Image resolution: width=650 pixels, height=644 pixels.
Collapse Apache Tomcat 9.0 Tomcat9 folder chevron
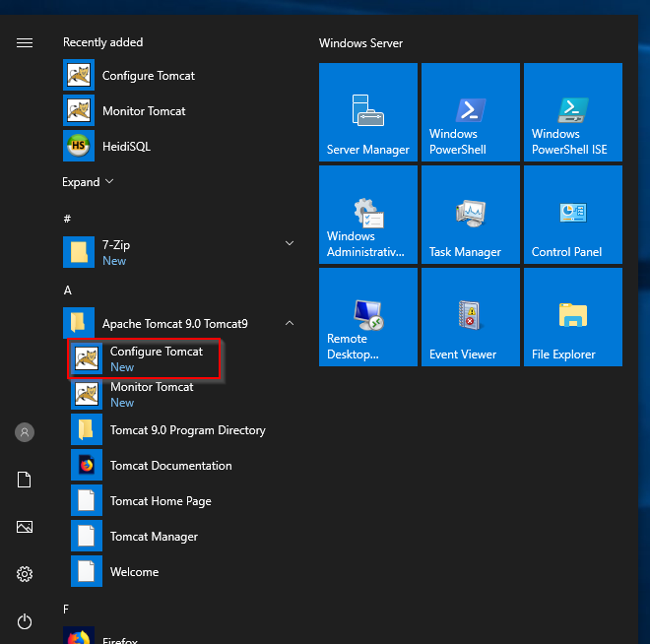coord(290,323)
